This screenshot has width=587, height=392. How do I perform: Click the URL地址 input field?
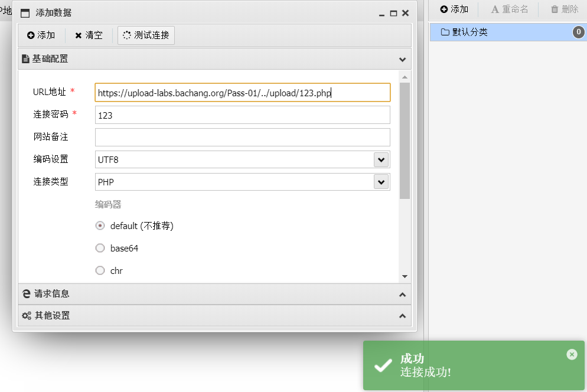pos(243,93)
